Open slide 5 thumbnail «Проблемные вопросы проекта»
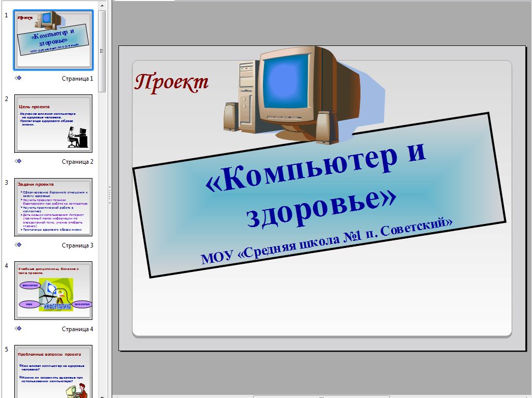The image size is (532, 398). coord(53,371)
